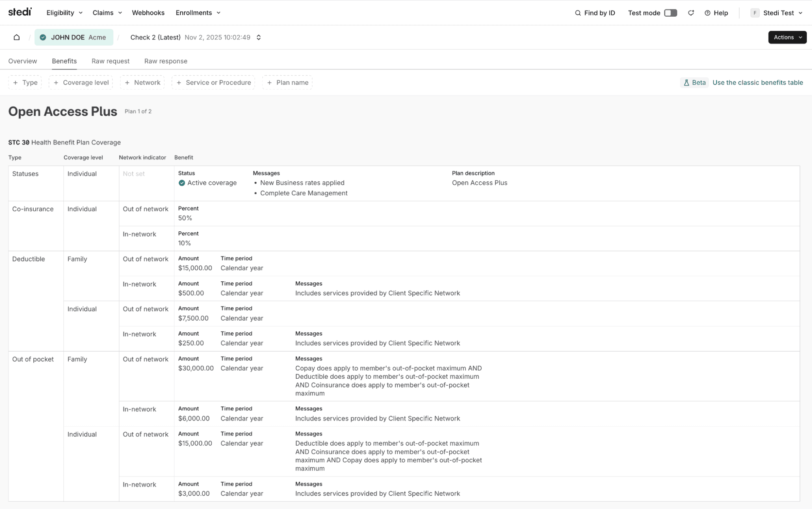
Task: Add a Coverage level filter
Action: (x=81, y=83)
